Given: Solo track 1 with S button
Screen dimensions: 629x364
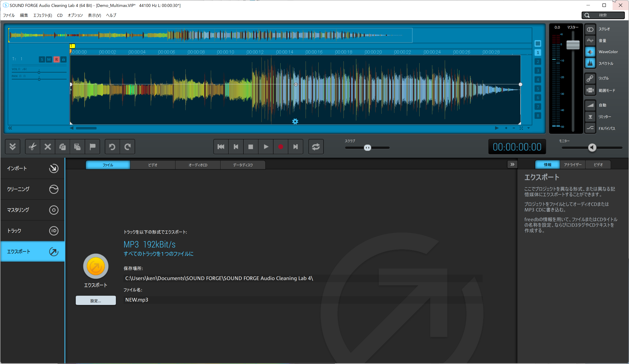Looking at the screenshot, I should coord(42,59).
